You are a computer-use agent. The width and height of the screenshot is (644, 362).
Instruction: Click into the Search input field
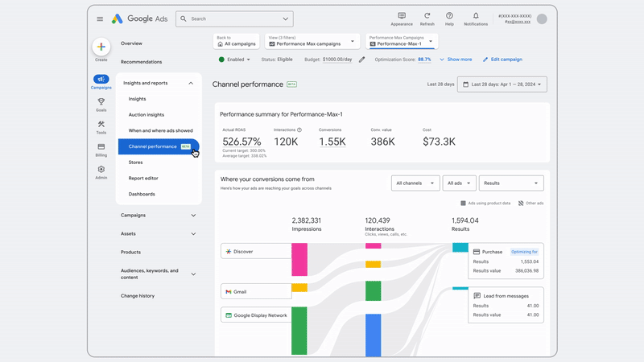click(x=234, y=19)
